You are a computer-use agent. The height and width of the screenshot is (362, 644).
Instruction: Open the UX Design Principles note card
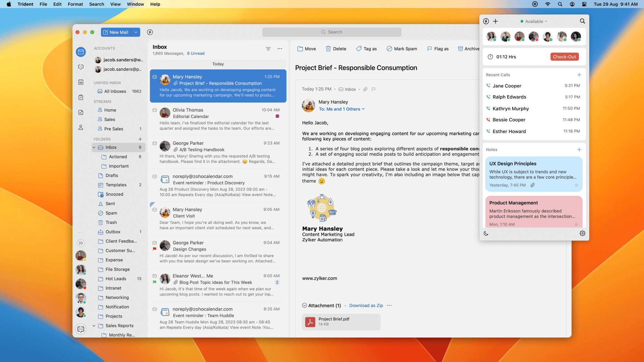[534, 174]
